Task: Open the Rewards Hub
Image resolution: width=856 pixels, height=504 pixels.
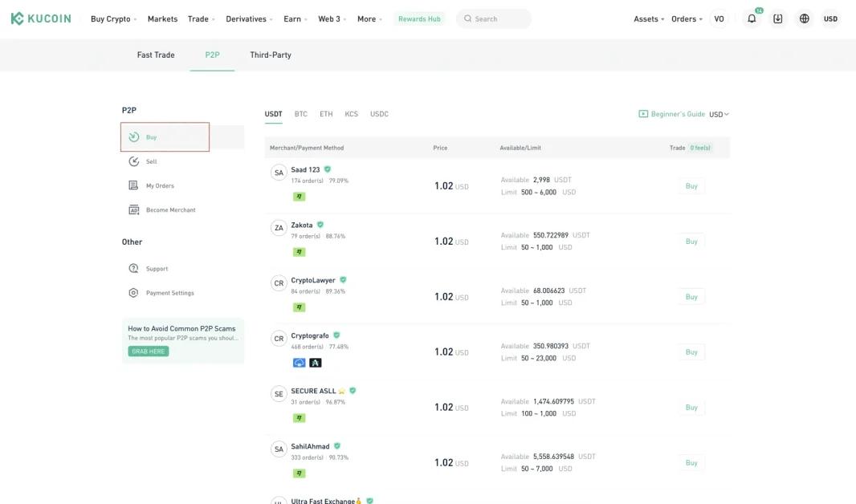Action: (419, 18)
